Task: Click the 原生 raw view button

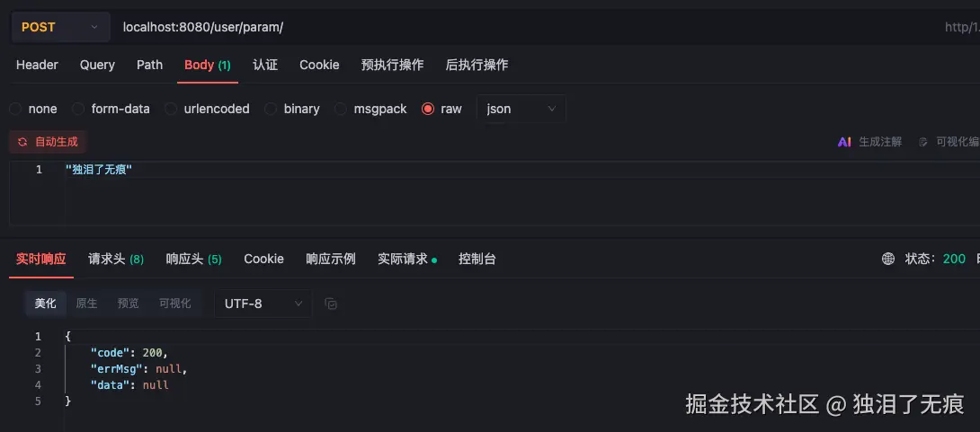Action: click(x=86, y=304)
